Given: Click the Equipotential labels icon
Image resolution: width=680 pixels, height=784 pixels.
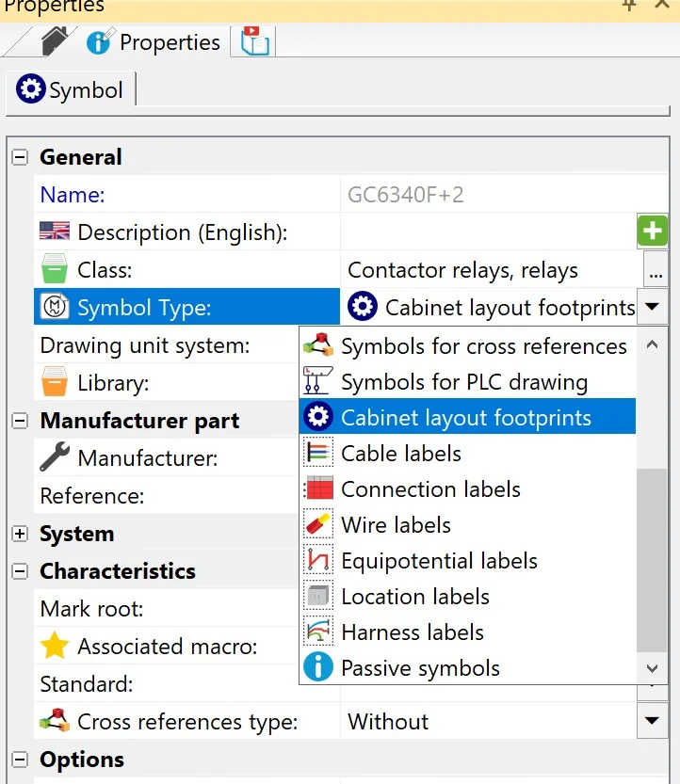Looking at the screenshot, I should pos(318,561).
